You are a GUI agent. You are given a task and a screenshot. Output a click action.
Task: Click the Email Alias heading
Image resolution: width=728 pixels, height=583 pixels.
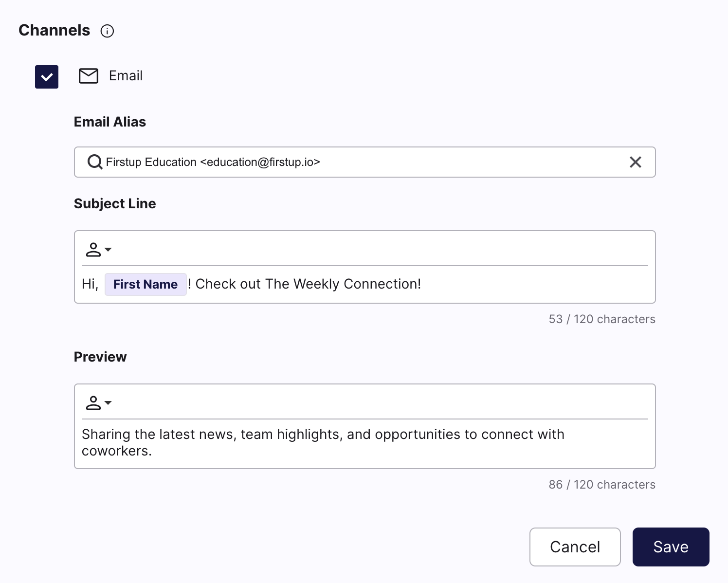(x=110, y=122)
